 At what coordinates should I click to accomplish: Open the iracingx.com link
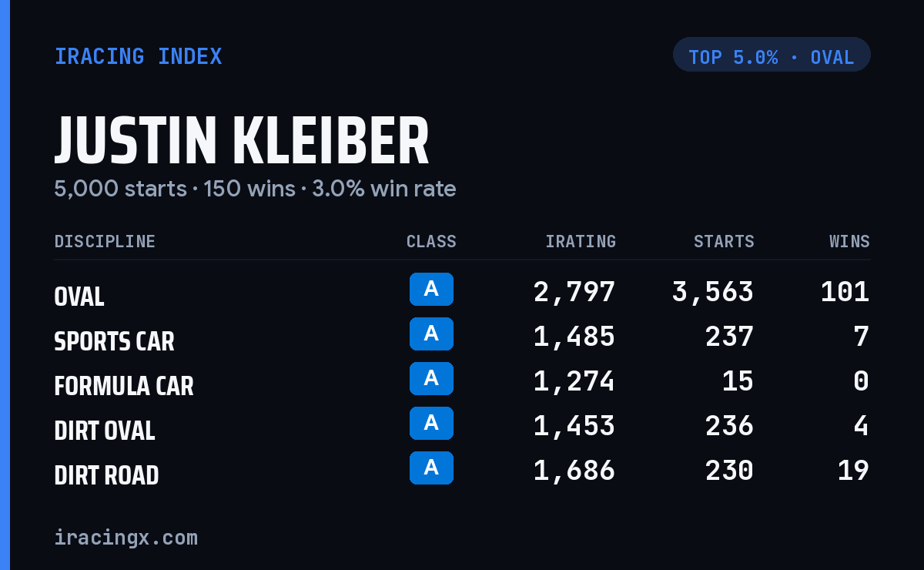pos(126,538)
